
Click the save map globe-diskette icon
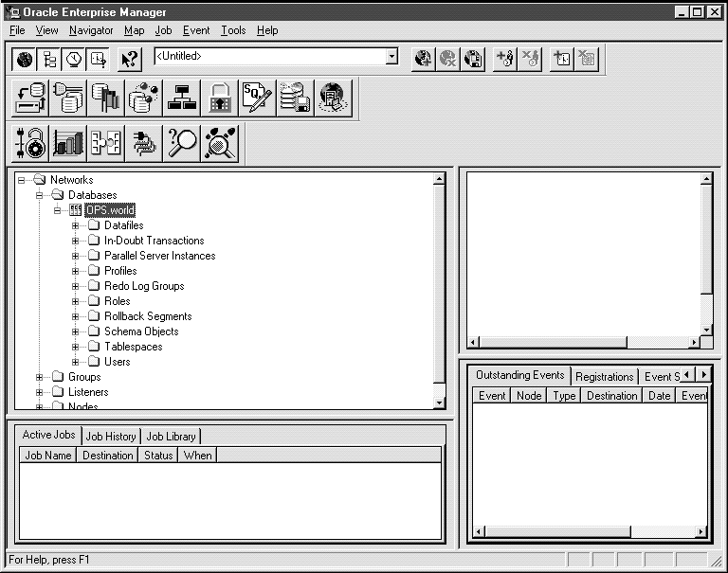(473, 59)
